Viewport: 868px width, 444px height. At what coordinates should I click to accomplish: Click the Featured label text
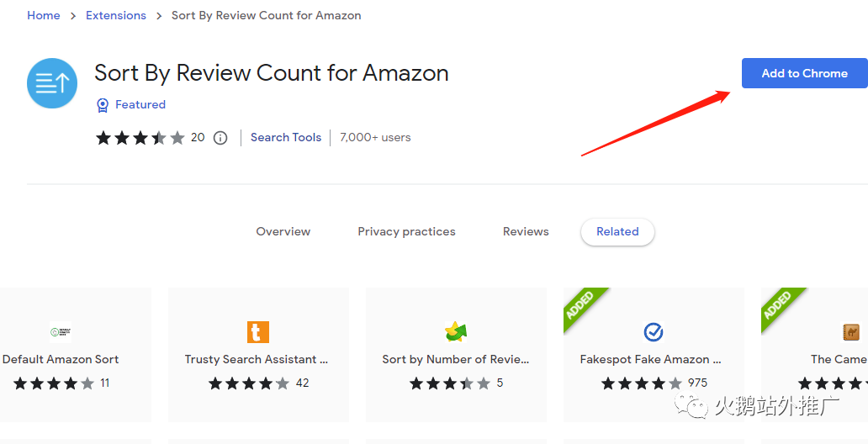(140, 104)
